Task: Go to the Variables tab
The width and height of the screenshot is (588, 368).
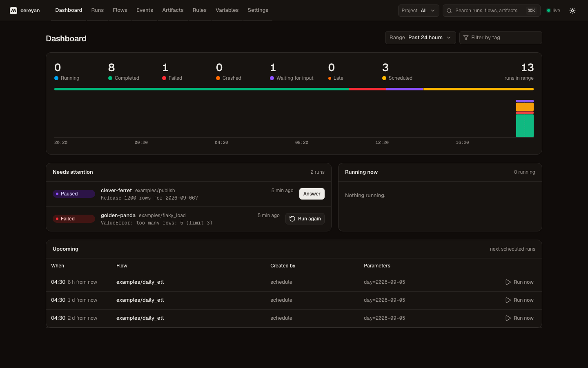Action: click(x=227, y=10)
